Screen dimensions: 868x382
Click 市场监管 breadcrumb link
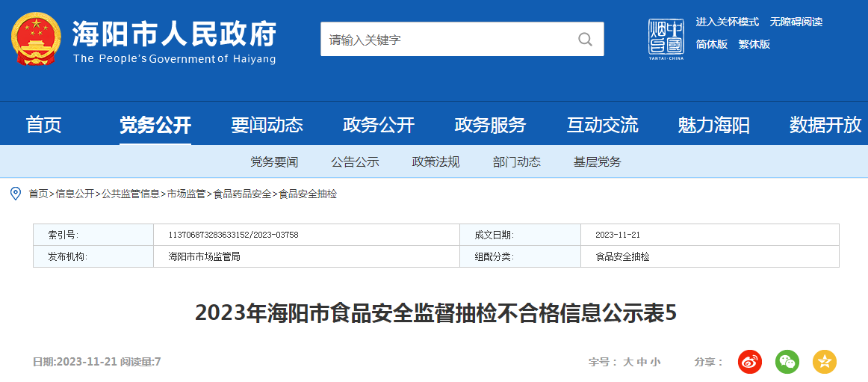click(187, 194)
